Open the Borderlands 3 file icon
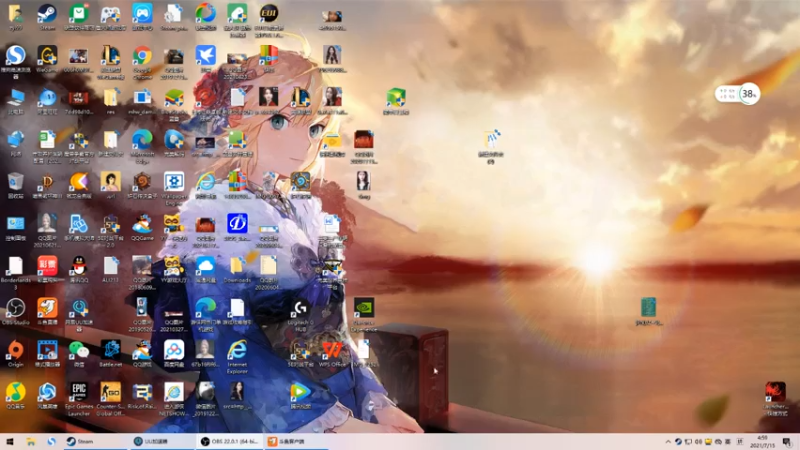Screen dimensions: 800x450 (x=15, y=273)
